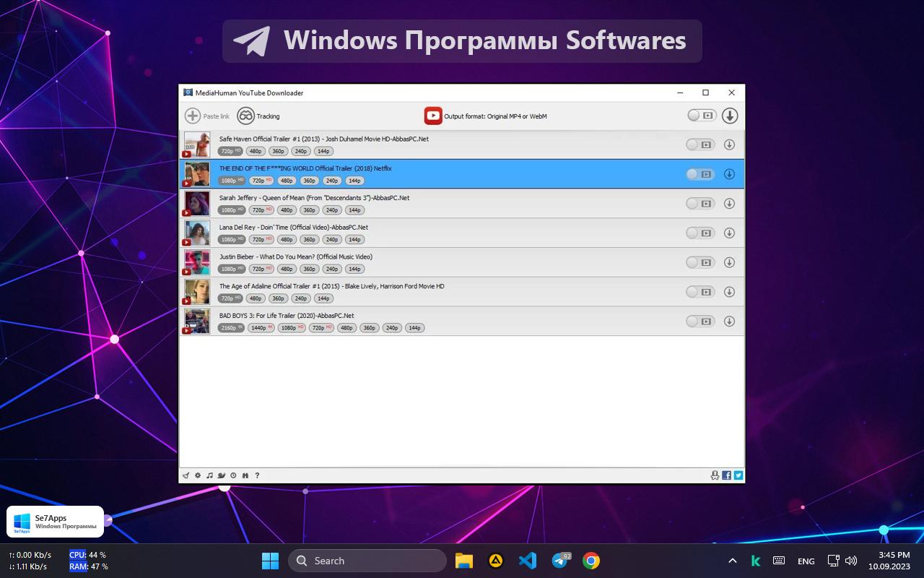Viewport: 924px width, 578px height.
Task: Toggle switch for Safe Haven Official Trailer row
Action: tap(700, 144)
